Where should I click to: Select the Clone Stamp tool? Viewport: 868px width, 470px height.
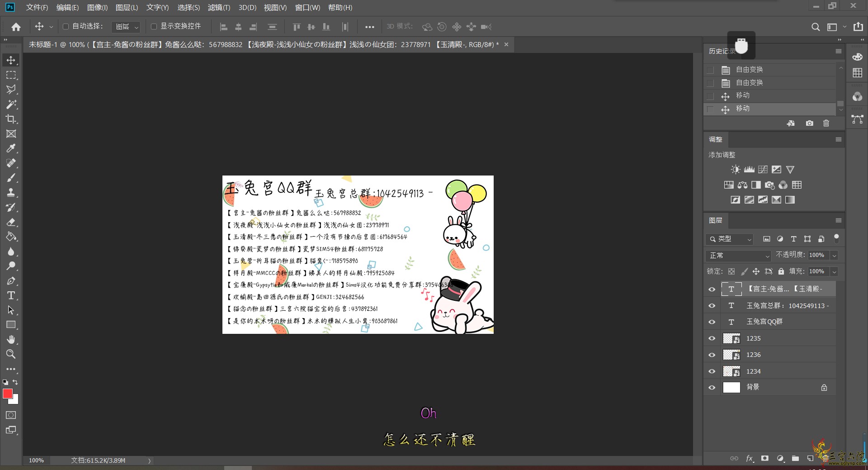pos(11,192)
